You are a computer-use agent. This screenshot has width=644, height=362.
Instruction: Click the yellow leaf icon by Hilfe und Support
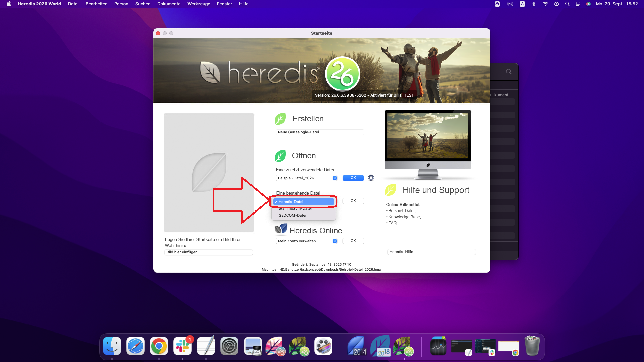point(391,190)
